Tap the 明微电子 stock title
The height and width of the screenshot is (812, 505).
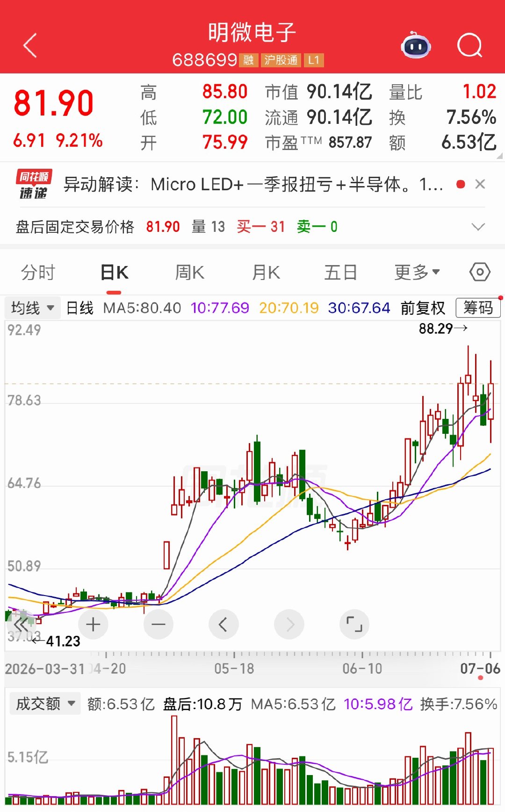pos(252,33)
